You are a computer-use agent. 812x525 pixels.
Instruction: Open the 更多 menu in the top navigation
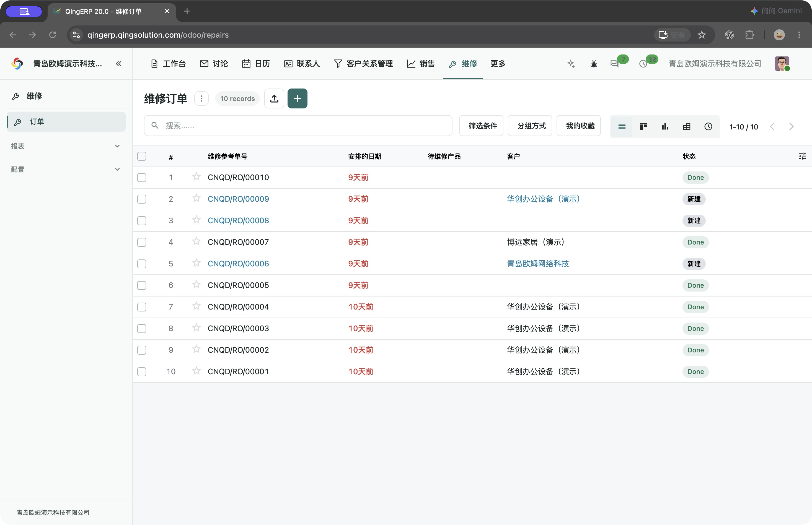coord(498,64)
